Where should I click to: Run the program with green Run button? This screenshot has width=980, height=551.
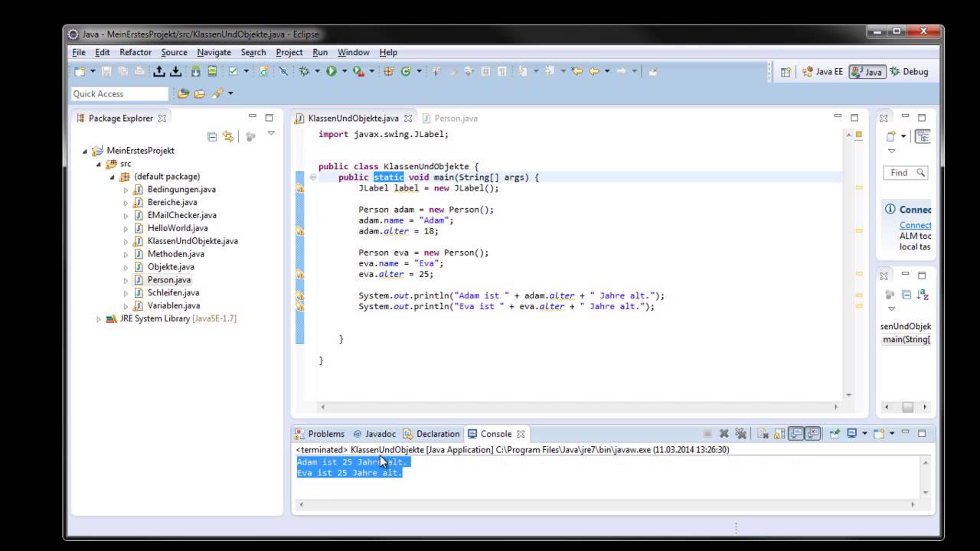(x=332, y=71)
